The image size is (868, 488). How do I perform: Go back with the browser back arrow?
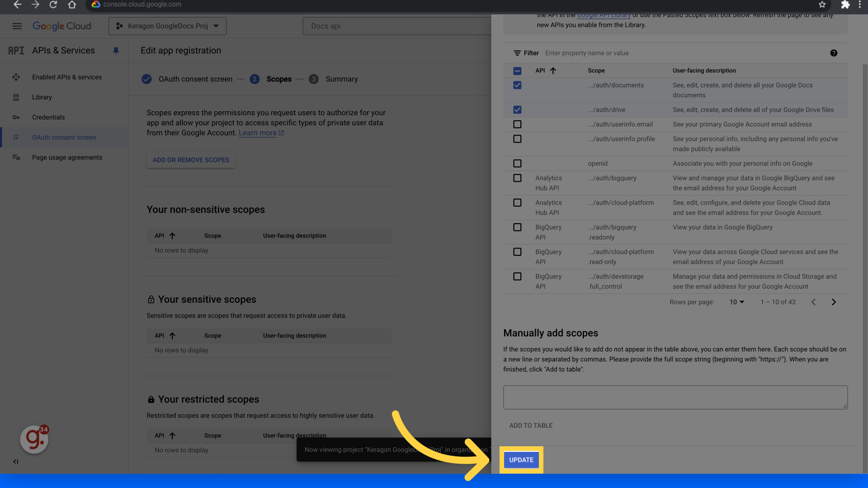17,5
